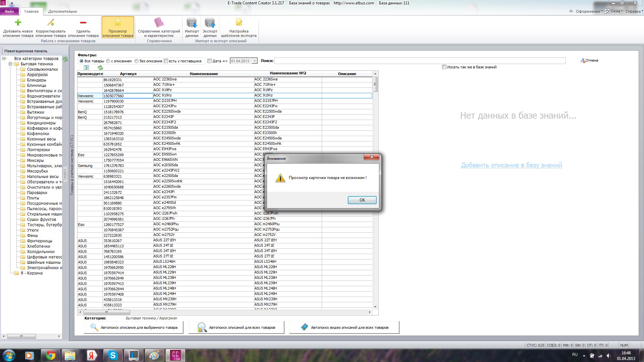Collapse the ribbon with the arrow near Оформление
This screenshot has height=362, width=644.
coord(571,11)
